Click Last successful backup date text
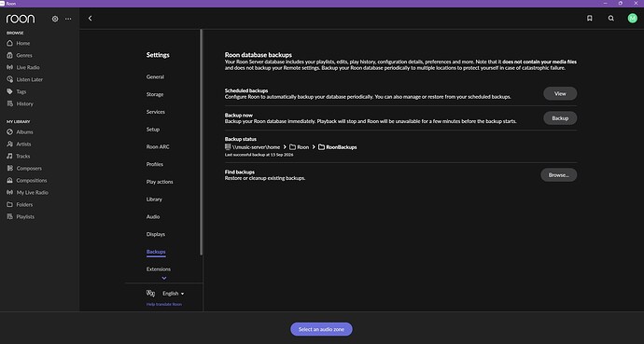Screen dimensions: 644x344 pos(259,155)
